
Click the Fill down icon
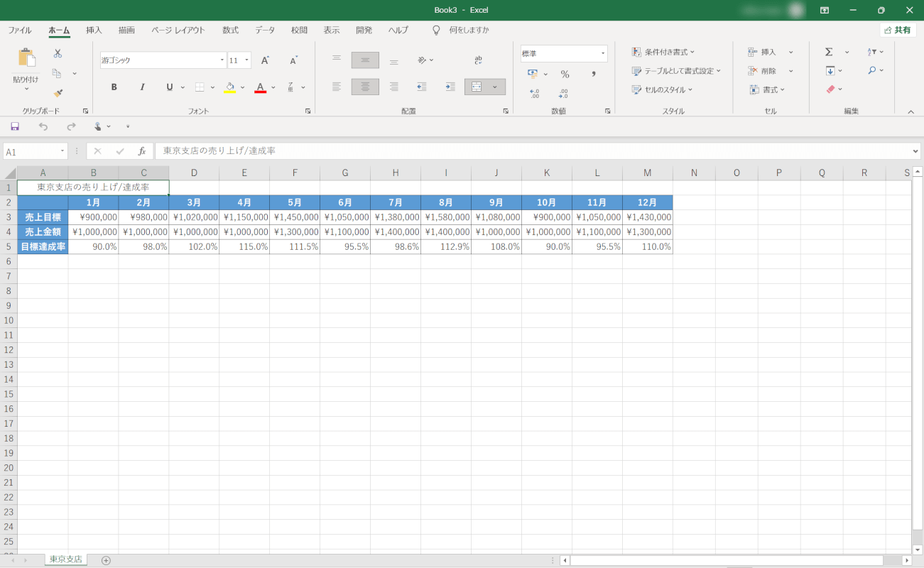830,70
